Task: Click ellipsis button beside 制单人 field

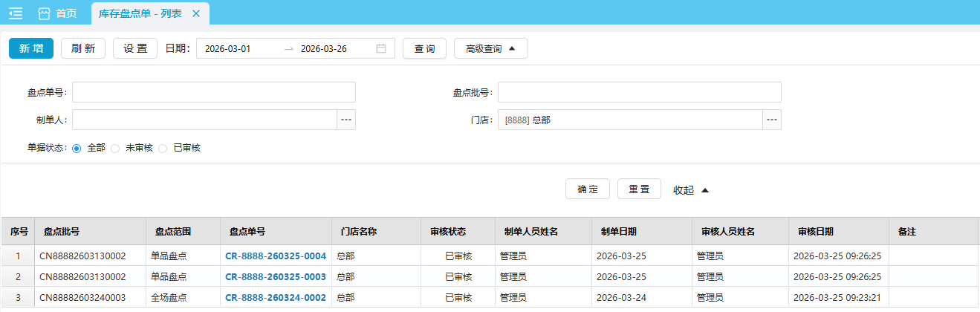Action: (x=346, y=120)
